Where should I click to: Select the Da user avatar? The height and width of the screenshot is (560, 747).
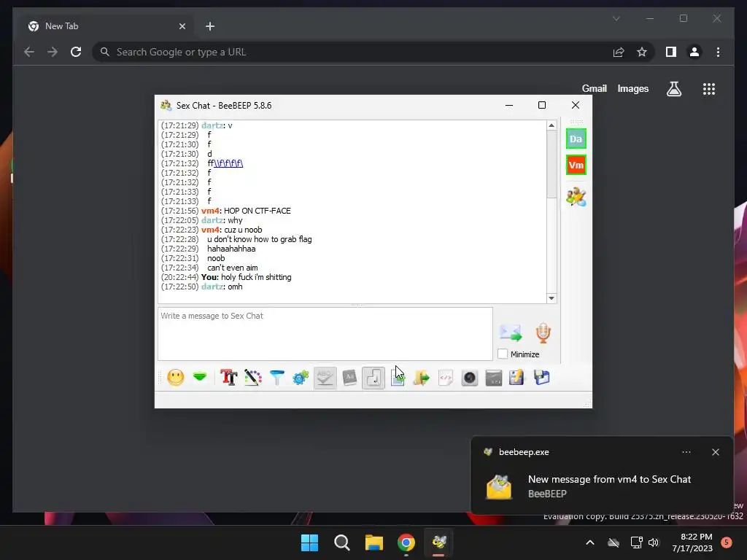coord(576,139)
